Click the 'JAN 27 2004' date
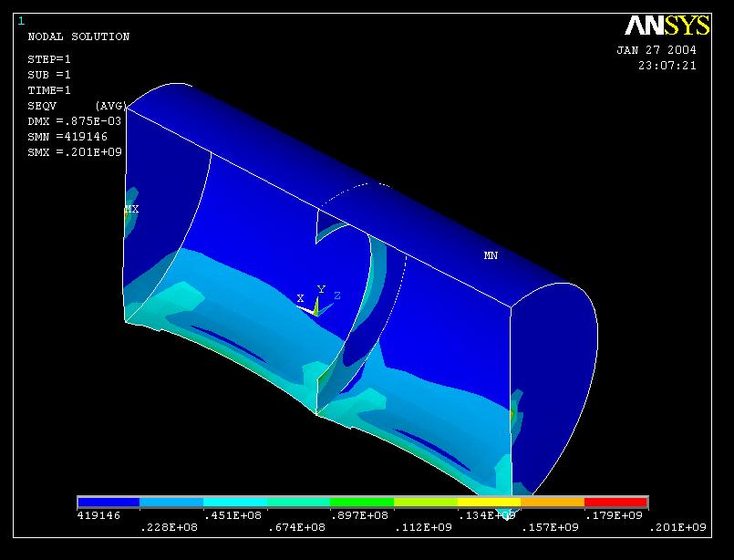734x560 pixels. [x=656, y=50]
